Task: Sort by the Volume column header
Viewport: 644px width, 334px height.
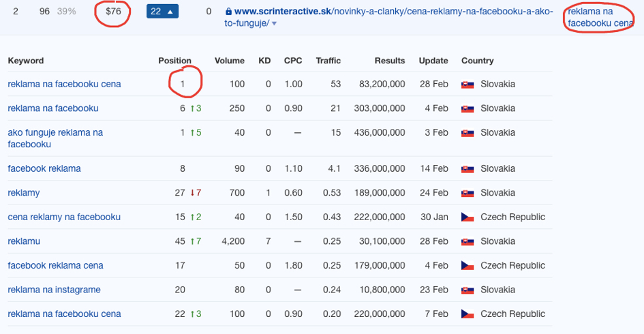Action: (x=229, y=61)
